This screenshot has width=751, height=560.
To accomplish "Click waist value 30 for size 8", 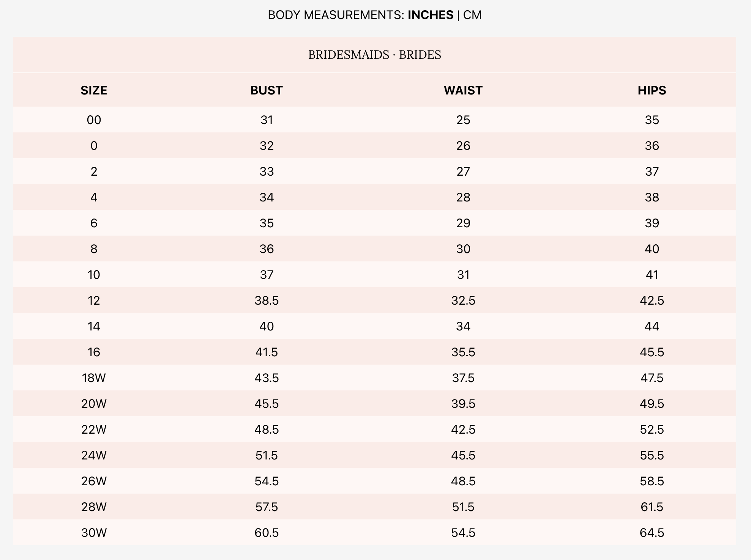I will [463, 249].
